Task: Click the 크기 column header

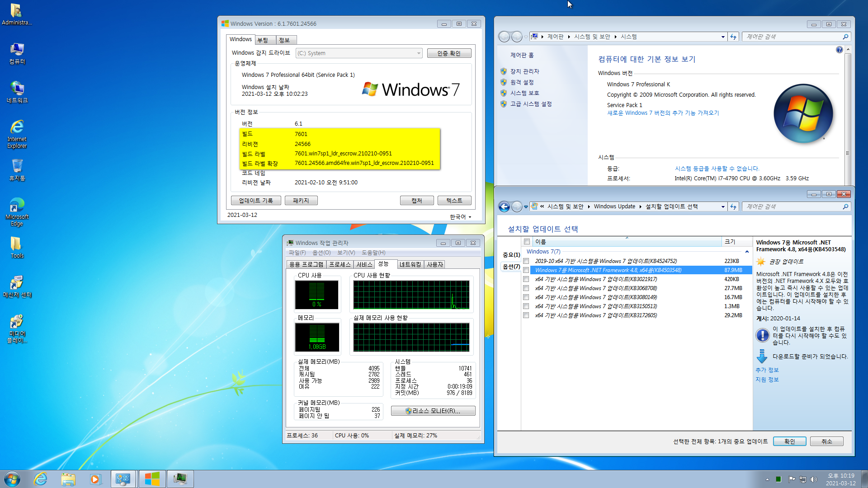Action: tap(737, 242)
